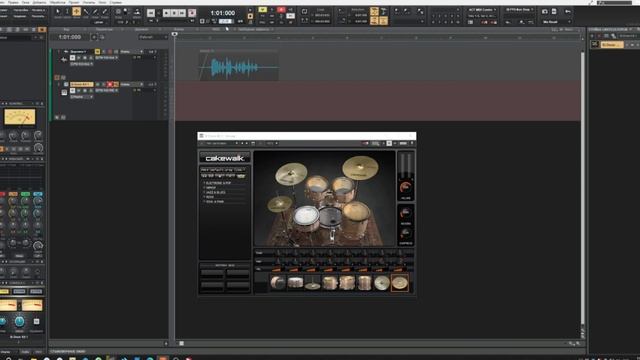Open the MIDI track view menu
Screen dimensions: 640x360
[216, 29]
